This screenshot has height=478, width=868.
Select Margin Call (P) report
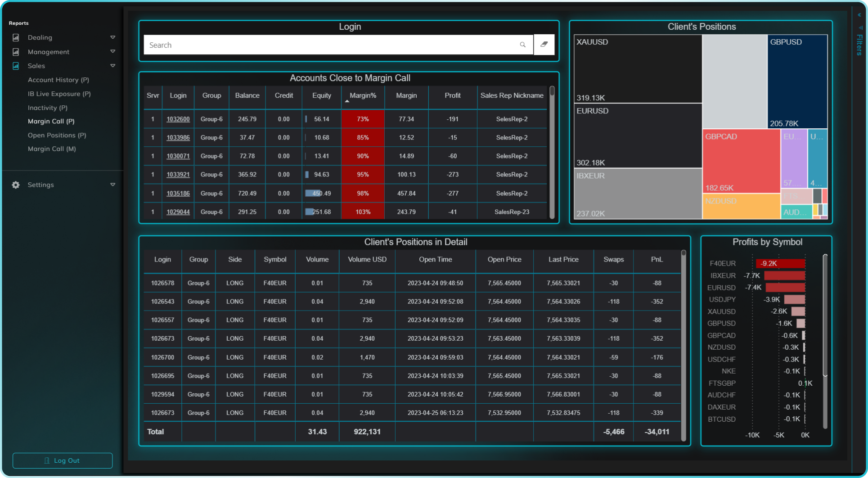click(x=51, y=121)
